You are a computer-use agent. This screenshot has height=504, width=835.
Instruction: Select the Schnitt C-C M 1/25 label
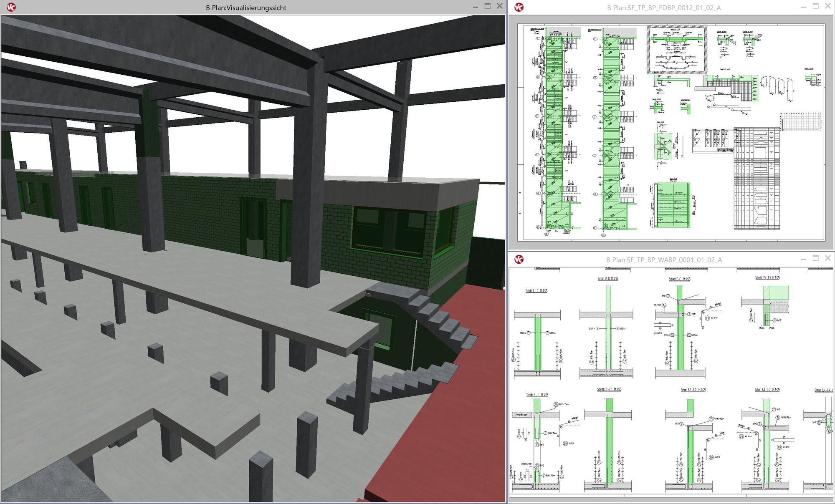[536, 291]
